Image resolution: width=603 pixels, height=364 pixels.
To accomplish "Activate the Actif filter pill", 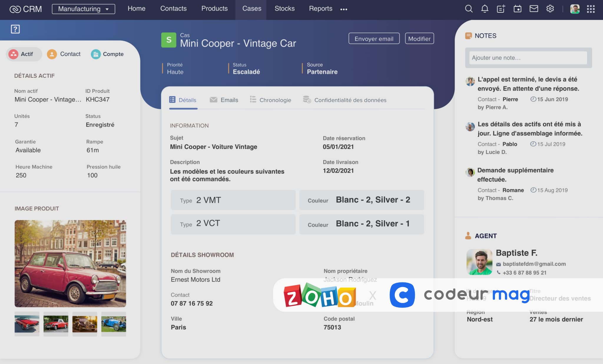I will [24, 54].
